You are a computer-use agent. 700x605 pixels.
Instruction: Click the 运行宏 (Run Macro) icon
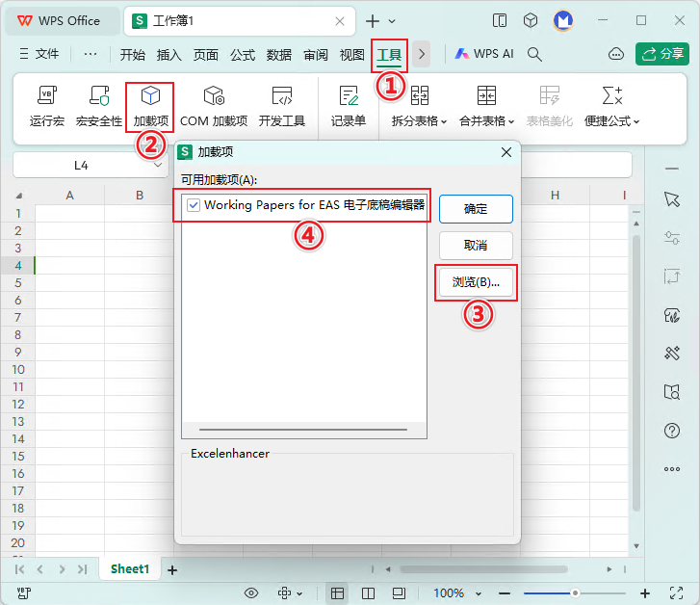point(46,106)
